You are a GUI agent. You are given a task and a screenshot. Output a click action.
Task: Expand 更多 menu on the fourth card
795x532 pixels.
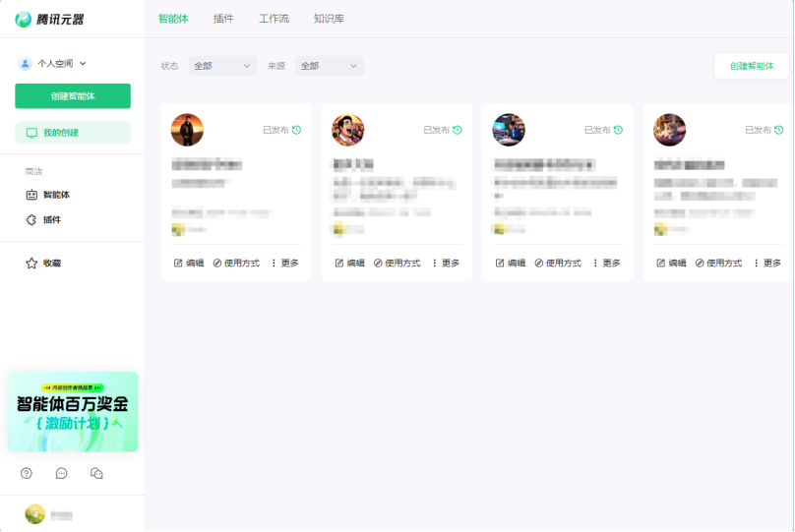[767, 263]
